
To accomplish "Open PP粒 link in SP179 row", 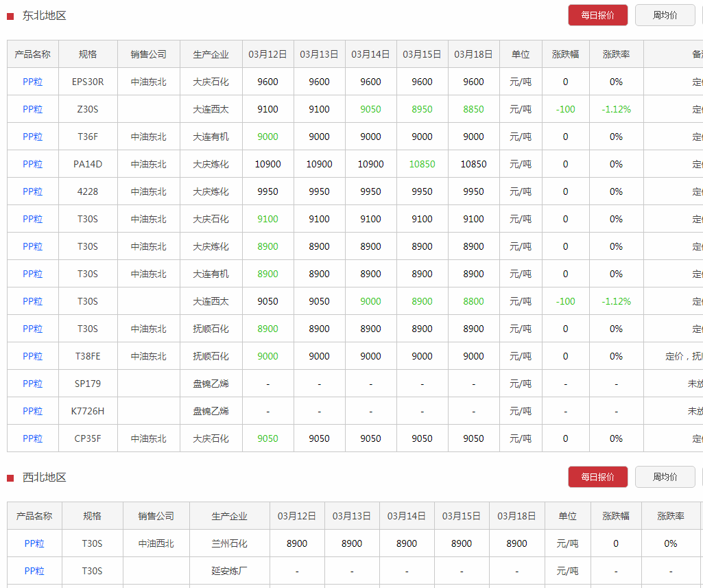I will (x=33, y=384).
